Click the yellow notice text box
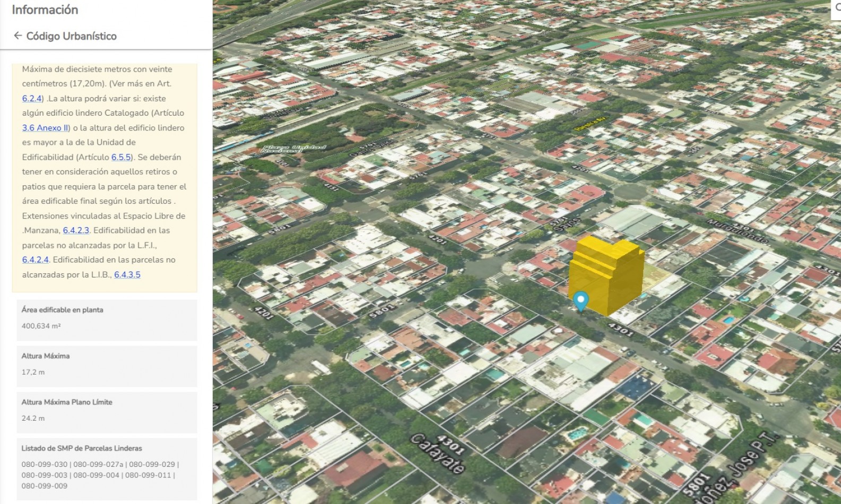Image resolution: width=841 pixels, height=504 pixels. click(x=105, y=178)
